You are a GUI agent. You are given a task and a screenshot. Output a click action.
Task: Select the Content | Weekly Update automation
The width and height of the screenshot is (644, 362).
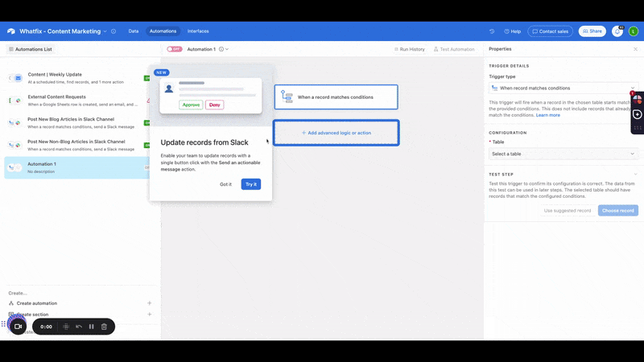point(77,78)
